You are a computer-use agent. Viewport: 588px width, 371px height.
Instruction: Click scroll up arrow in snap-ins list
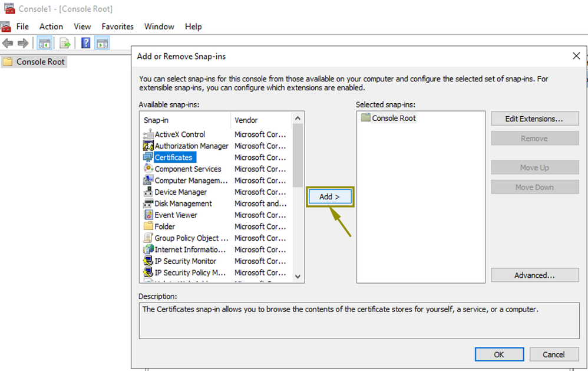coord(298,119)
